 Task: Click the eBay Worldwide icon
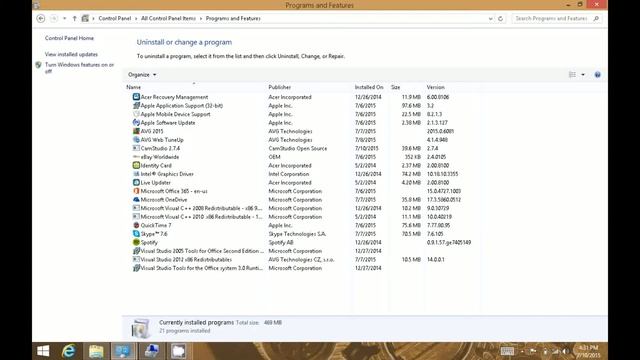tap(136, 157)
